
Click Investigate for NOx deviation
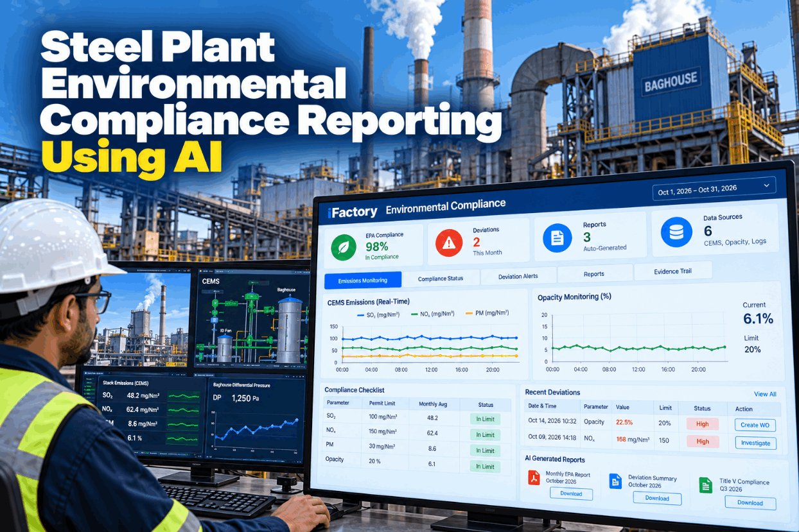click(x=755, y=443)
